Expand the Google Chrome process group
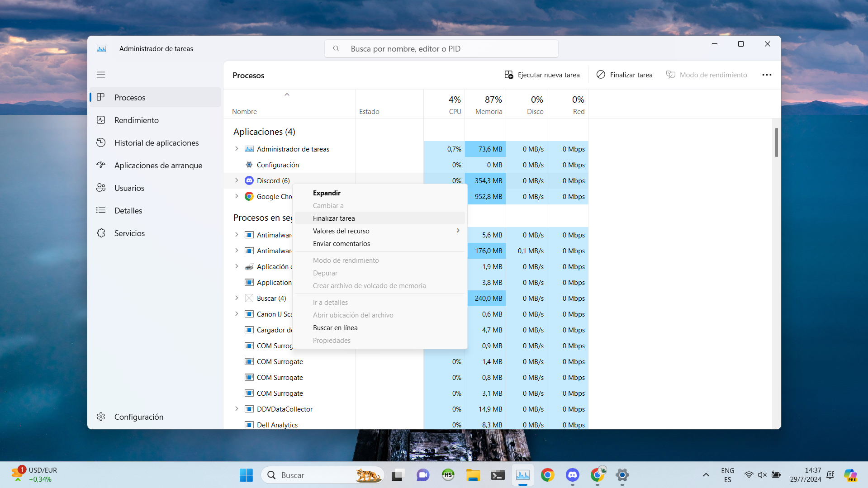 coord(237,196)
